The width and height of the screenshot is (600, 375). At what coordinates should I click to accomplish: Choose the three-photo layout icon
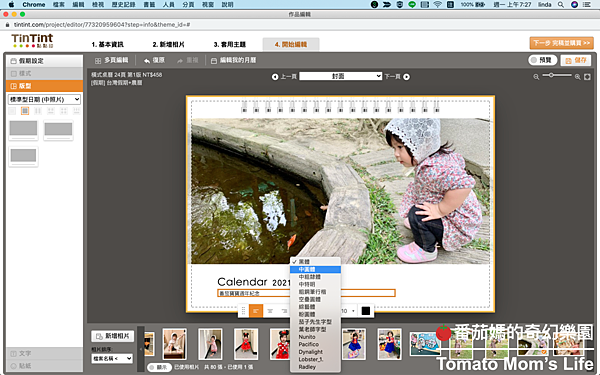(x=51, y=111)
